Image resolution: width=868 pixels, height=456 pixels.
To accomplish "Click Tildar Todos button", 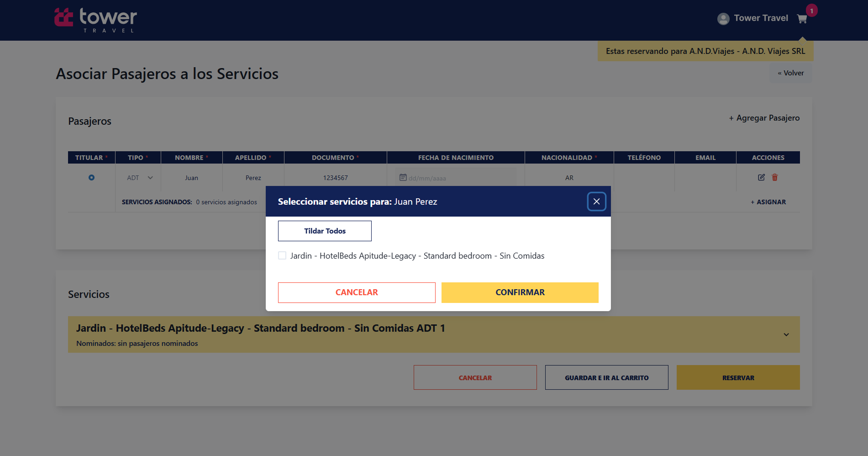I will pos(325,231).
